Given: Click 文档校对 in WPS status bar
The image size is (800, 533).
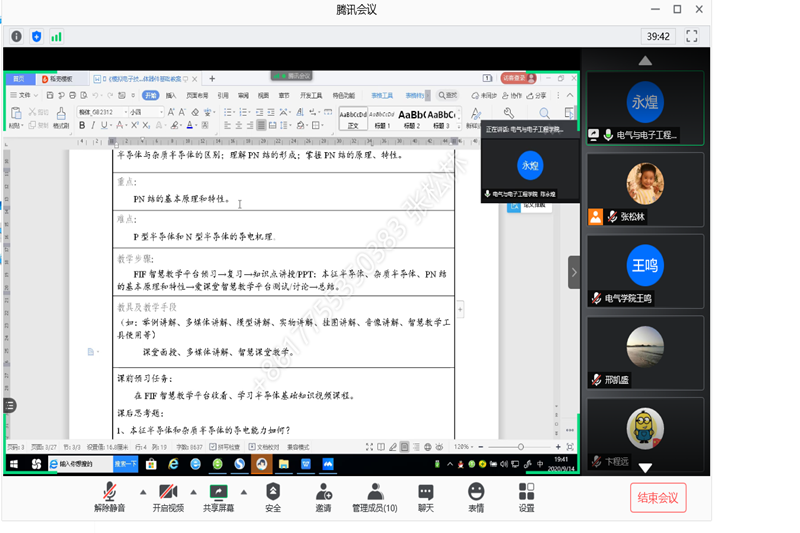Looking at the screenshot, I should [264, 447].
